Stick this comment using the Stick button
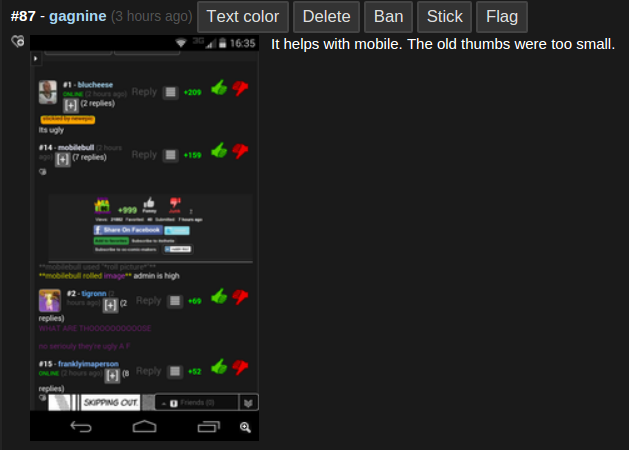 pyautogui.click(x=444, y=17)
